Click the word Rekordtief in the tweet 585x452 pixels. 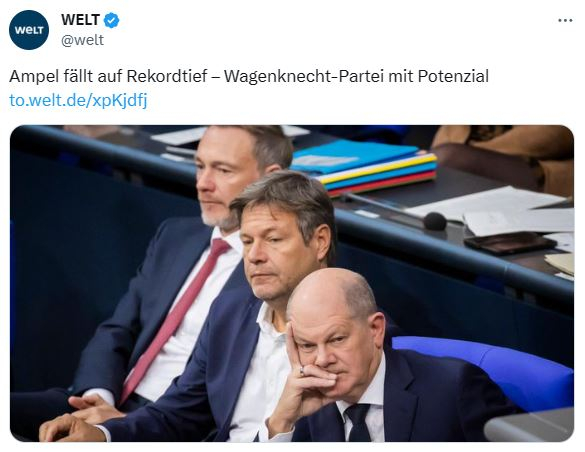167,76
